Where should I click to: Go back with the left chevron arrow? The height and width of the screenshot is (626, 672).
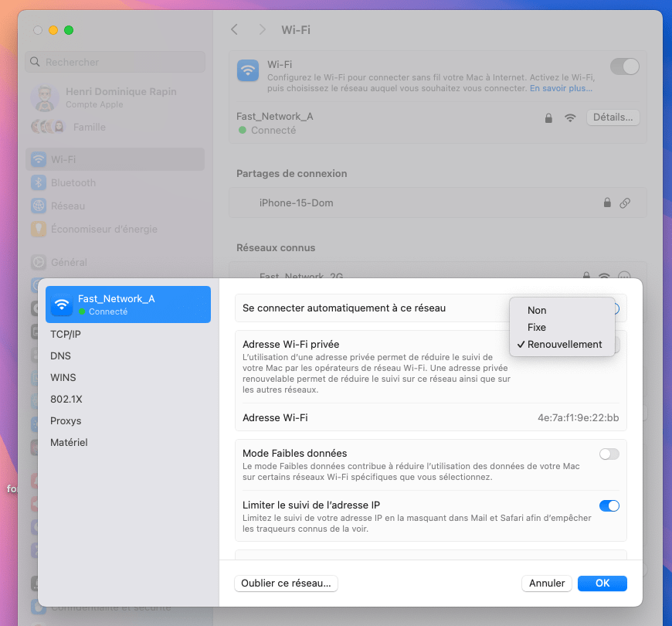tap(235, 29)
